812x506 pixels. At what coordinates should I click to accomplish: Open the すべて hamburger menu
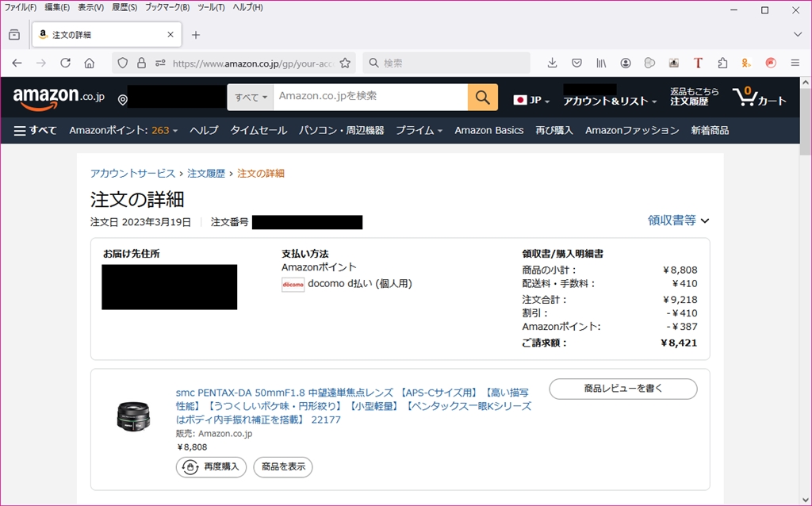pos(35,131)
